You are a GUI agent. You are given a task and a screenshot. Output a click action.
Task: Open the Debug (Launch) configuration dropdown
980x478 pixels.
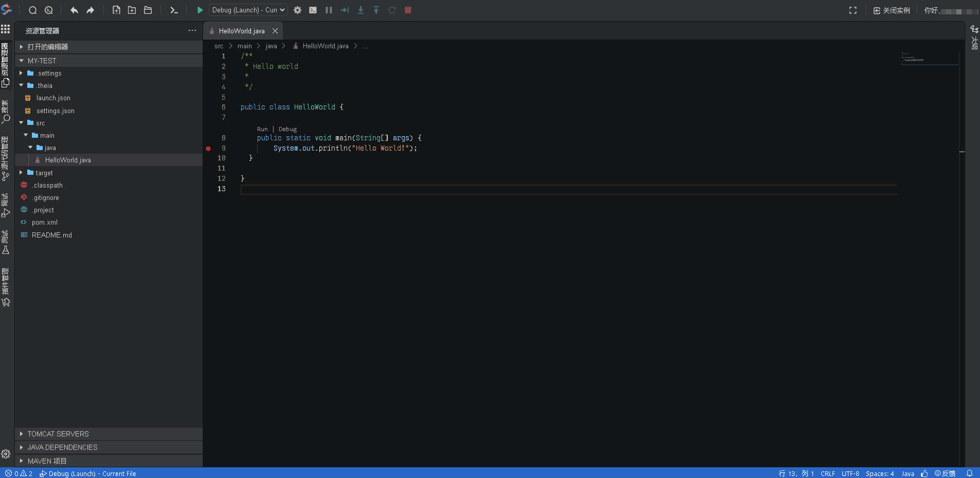point(247,10)
